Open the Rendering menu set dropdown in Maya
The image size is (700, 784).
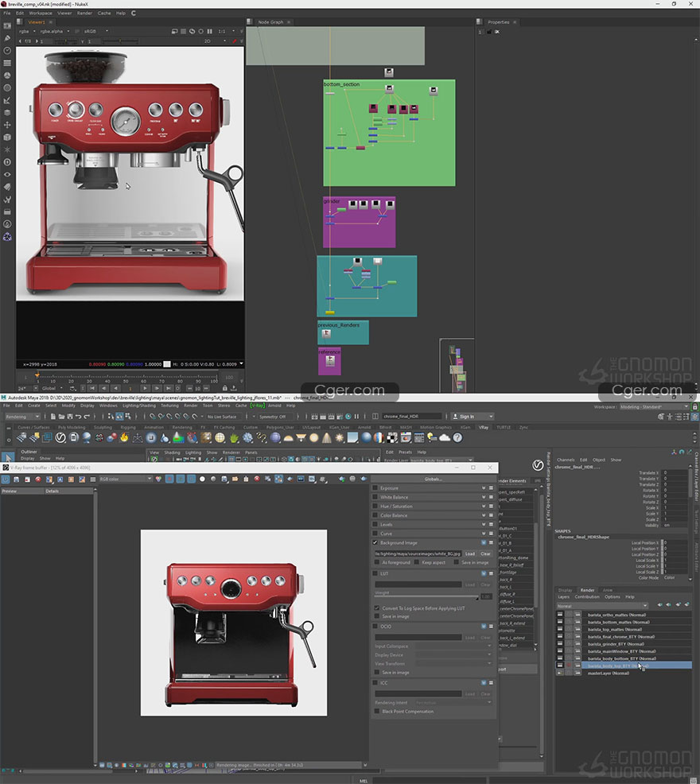21,417
